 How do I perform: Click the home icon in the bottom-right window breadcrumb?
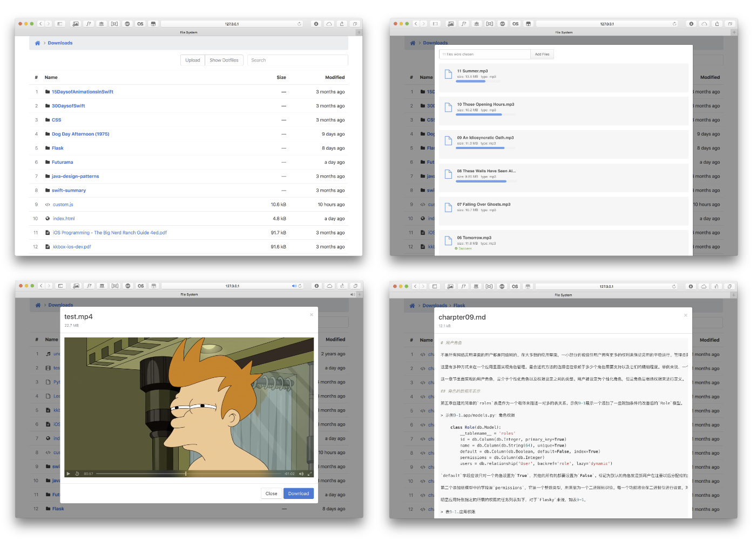coord(412,306)
